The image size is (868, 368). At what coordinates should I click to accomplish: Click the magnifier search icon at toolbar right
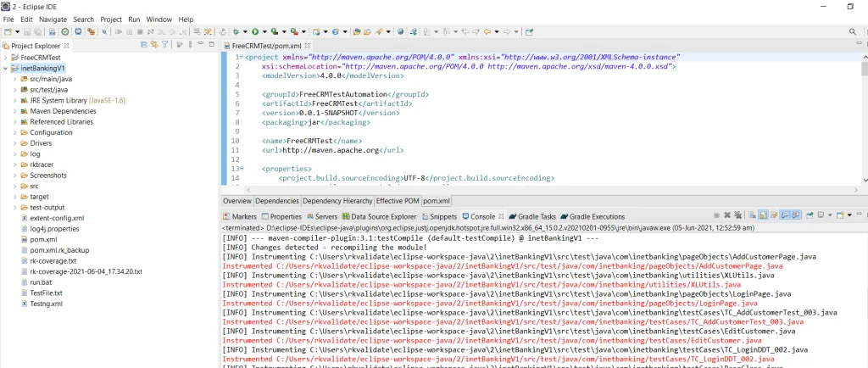click(853, 31)
